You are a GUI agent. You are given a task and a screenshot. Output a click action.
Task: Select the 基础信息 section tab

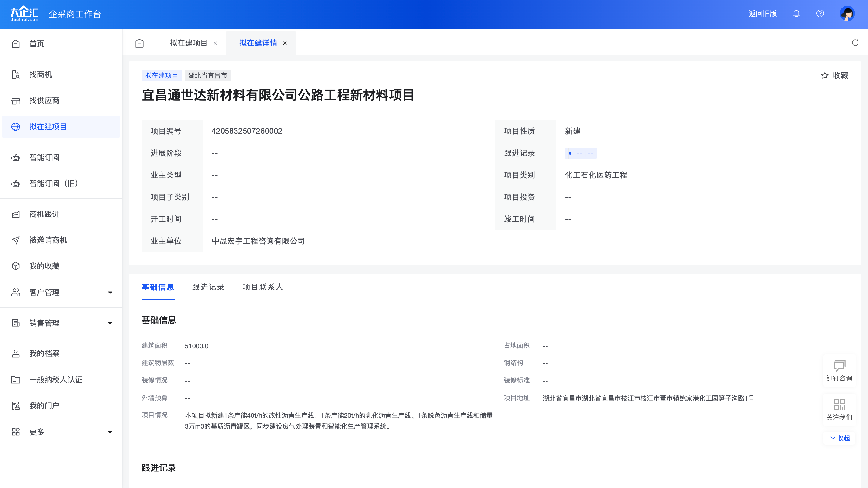tap(158, 287)
